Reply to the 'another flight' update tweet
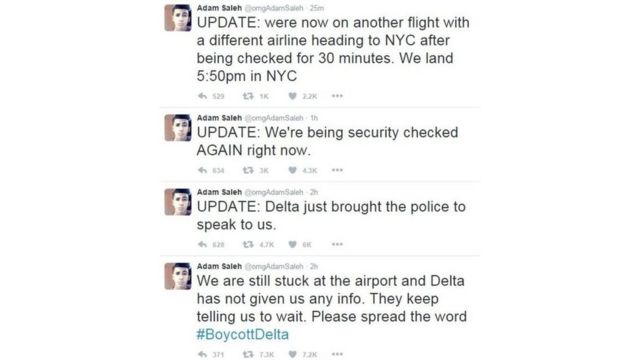This screenshot has height=360, width=640. click(202, 96)
